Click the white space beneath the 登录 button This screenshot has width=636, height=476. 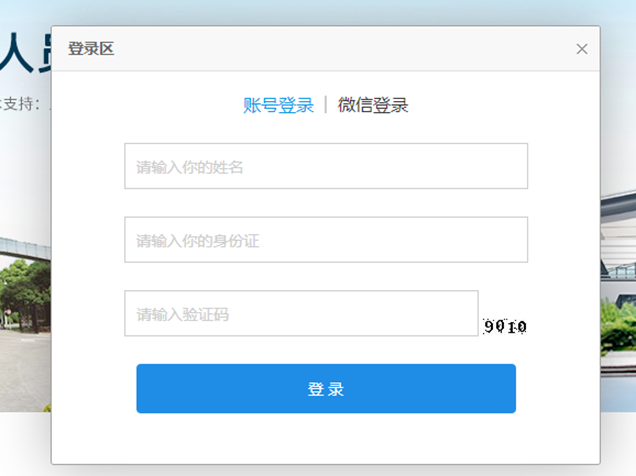click(326, 438)
